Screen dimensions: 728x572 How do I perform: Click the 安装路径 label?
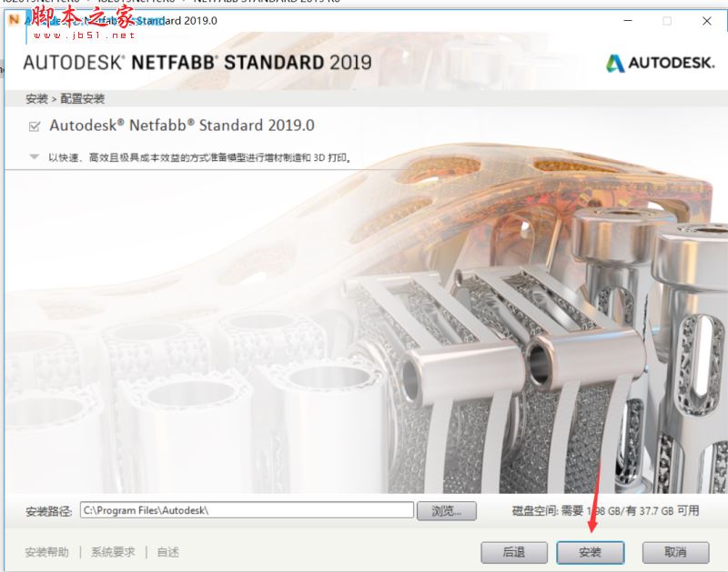point(49,511)
